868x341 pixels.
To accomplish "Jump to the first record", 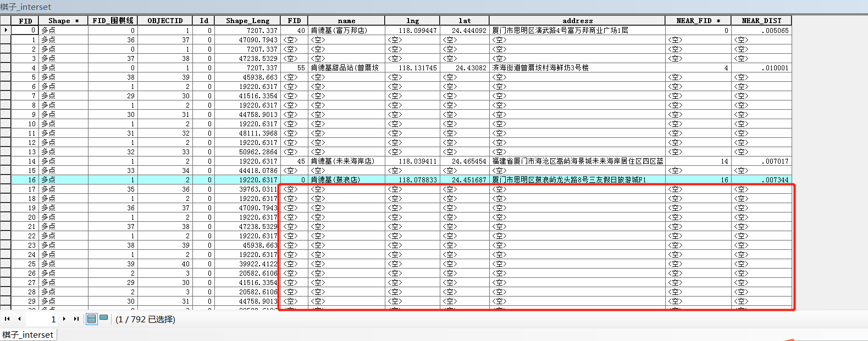I will pos(7,319).
